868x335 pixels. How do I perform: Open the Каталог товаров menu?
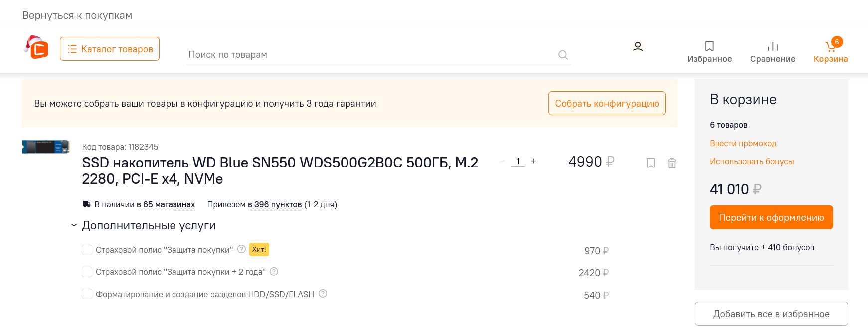110,49
